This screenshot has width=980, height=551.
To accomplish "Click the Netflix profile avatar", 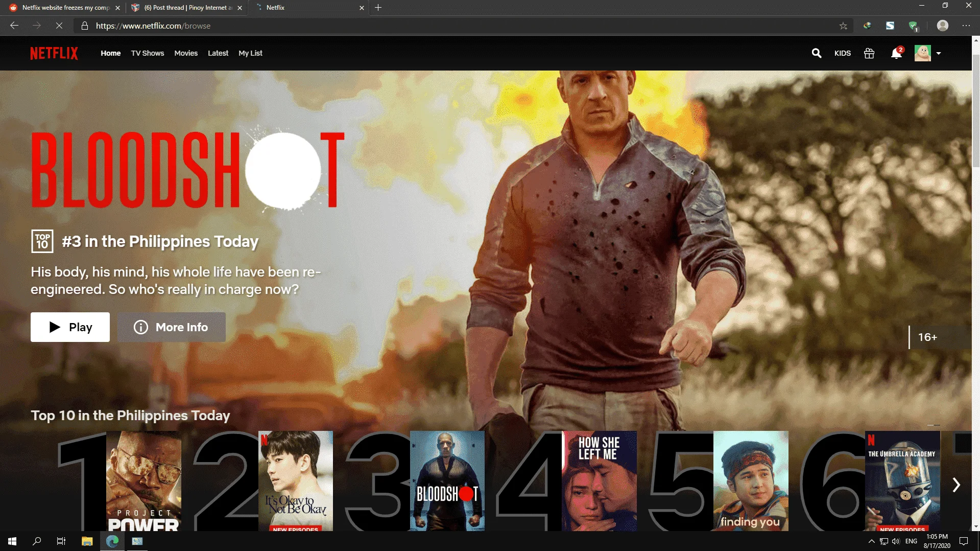I will point(923,53).
